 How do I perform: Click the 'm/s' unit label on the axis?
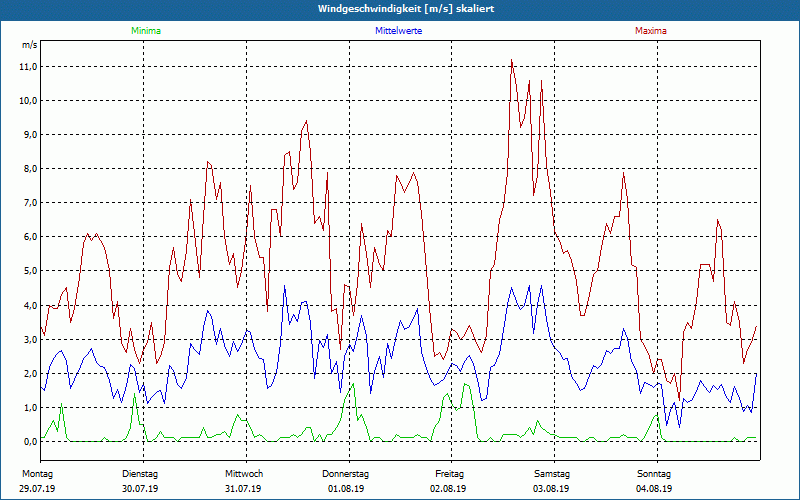29,45
